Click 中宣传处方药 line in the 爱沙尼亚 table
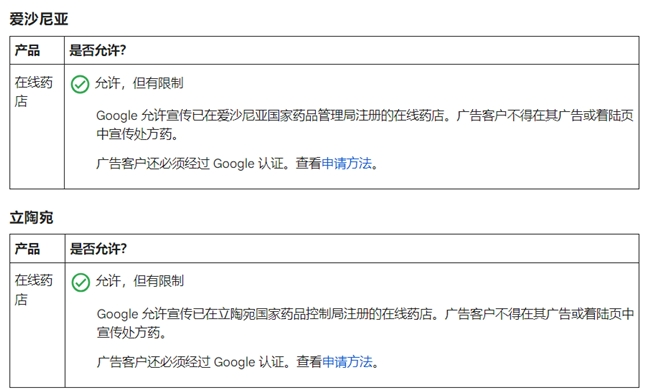Viewport: 650px width, 392px height. pos(137,134)
